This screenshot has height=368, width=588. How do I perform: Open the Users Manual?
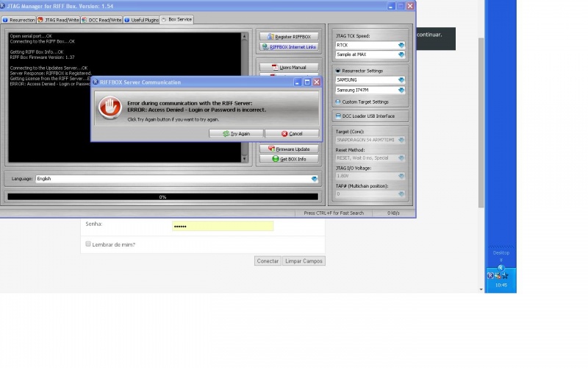[289, 67]
